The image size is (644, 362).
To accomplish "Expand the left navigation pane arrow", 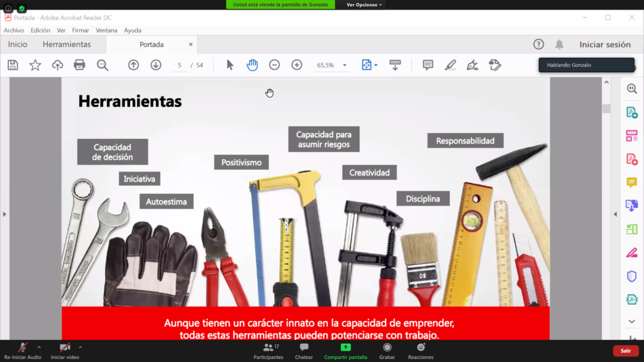I will (x=4, y=214).
